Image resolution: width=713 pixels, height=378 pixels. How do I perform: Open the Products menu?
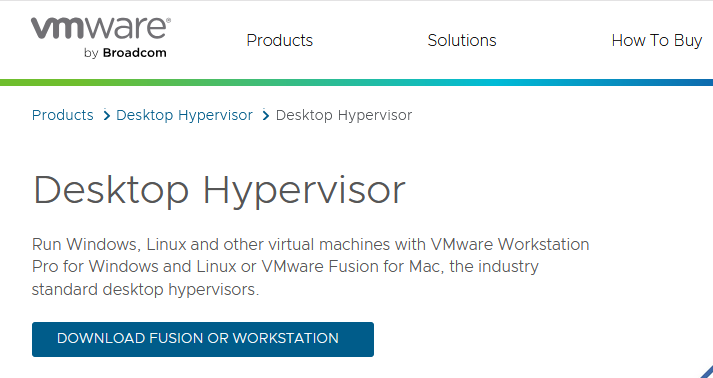pos(280,40)
